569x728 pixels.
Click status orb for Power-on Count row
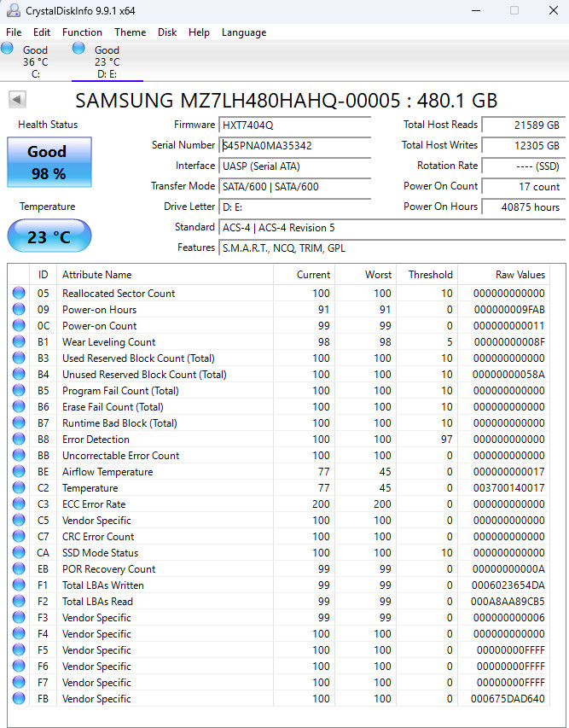[x=19, y=325]
